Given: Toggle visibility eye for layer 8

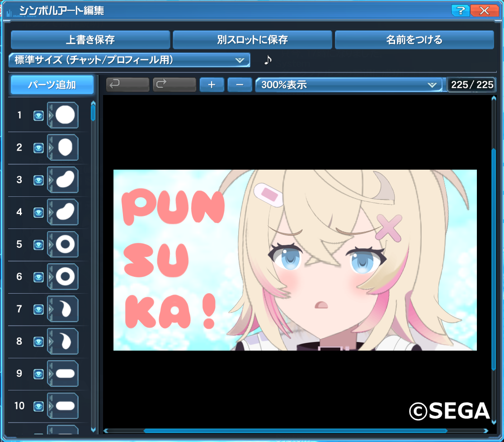Looking at the screenshot, I should coord(38,342).
